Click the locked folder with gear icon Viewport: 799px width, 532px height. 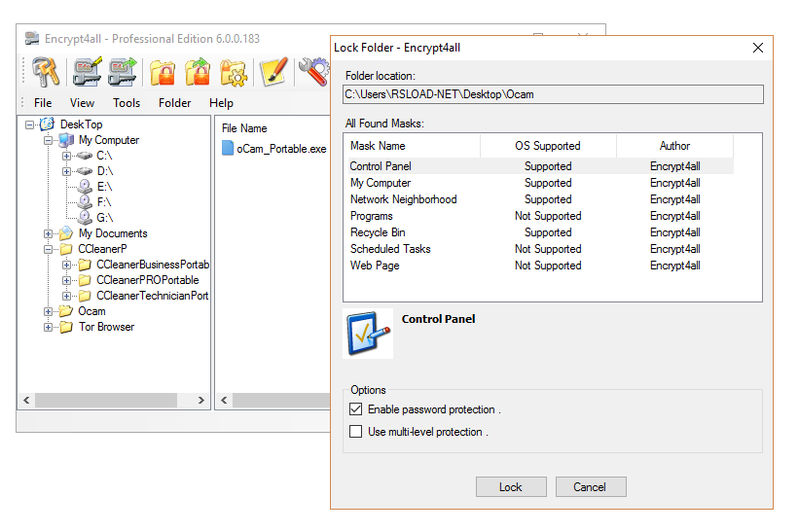(x=234, y=73)
